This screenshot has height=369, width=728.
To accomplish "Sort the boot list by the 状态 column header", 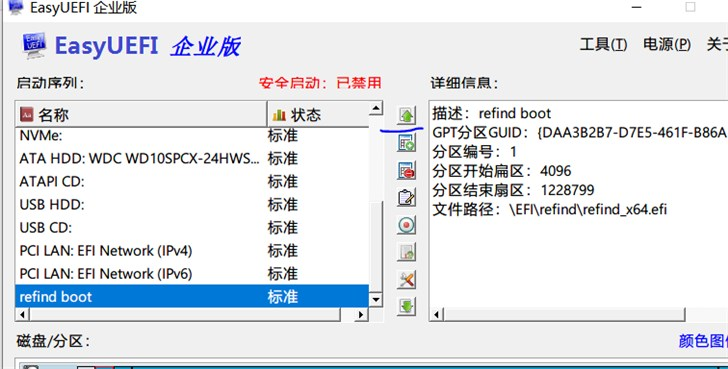I will (318, 114).
